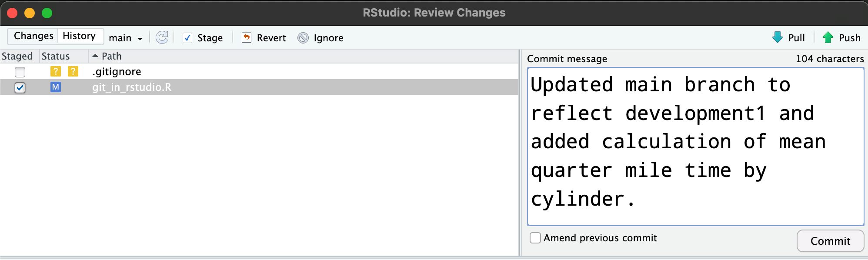Viewport: 868px width, 260px height.
Task: Click the refresh changes icon
Action: (162, 38)
